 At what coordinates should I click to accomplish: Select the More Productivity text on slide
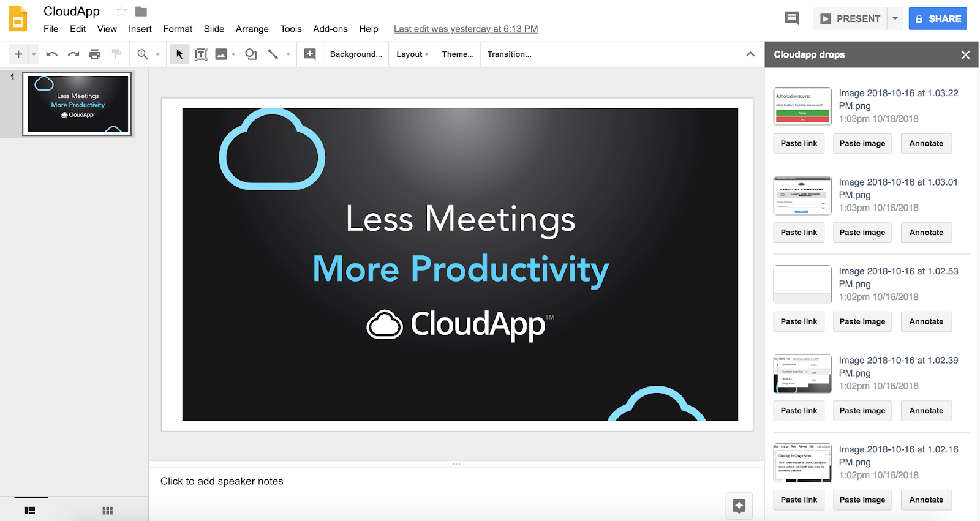click(x=461, y=270)
